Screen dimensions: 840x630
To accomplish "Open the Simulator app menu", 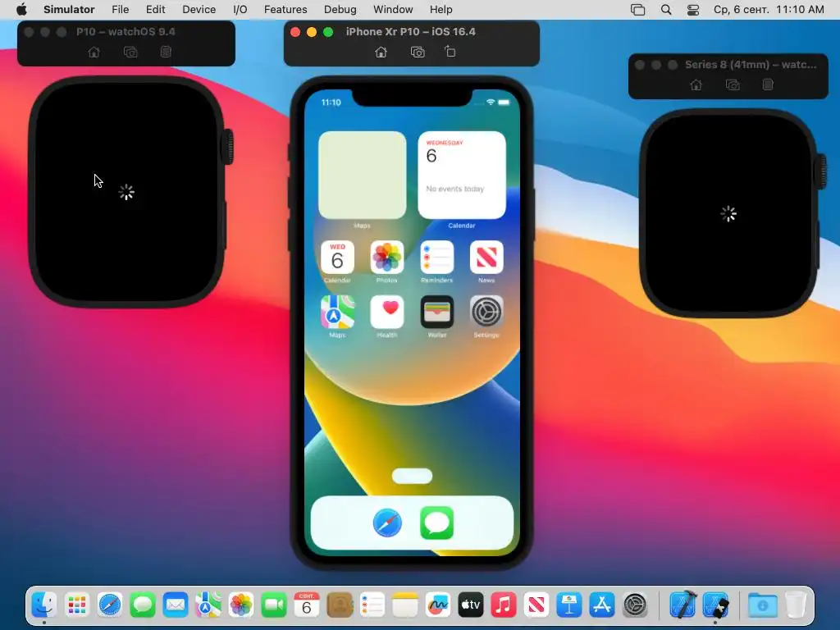I will (69, 10).
